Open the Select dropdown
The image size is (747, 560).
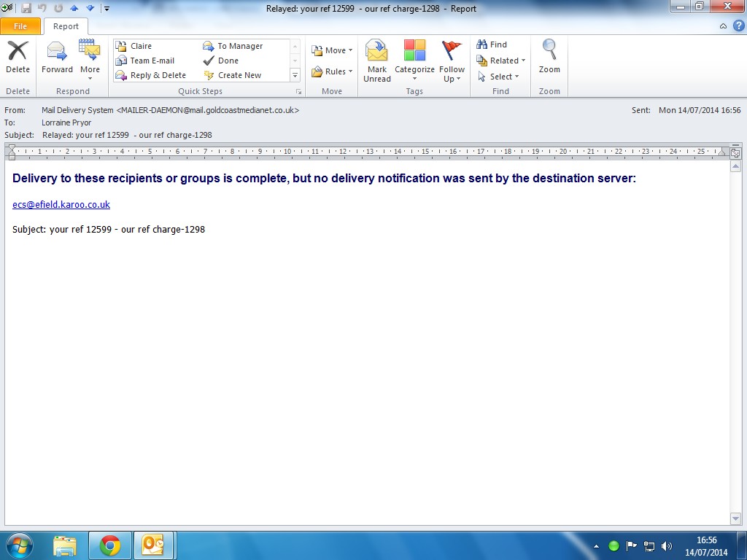tap(498, 77)
